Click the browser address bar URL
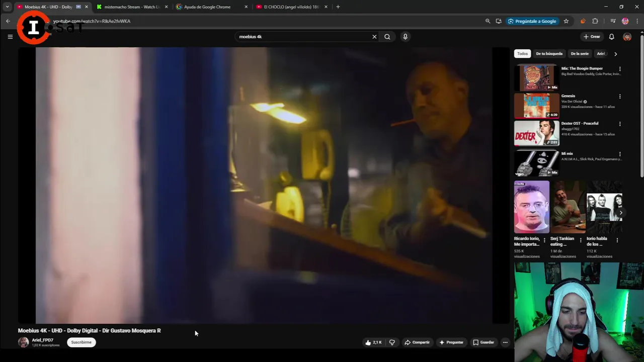The height and width of the screenshot is (362, 644). [x=92, y=21]
